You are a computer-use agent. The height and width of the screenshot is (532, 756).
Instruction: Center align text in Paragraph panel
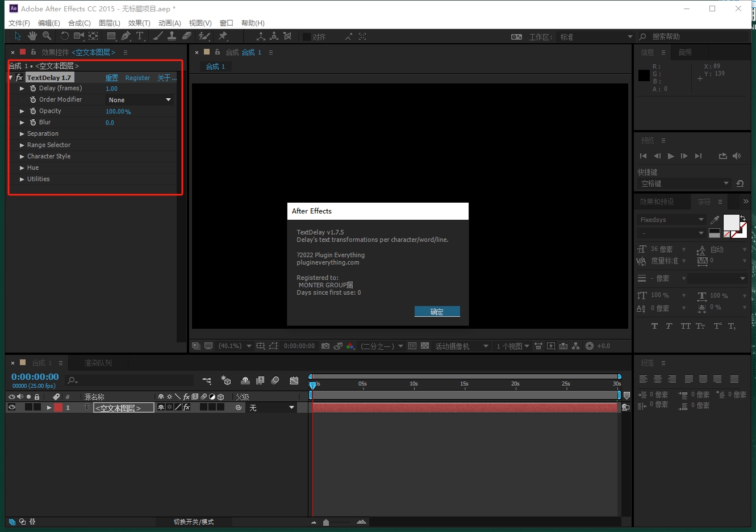click(x=658, y=379)
